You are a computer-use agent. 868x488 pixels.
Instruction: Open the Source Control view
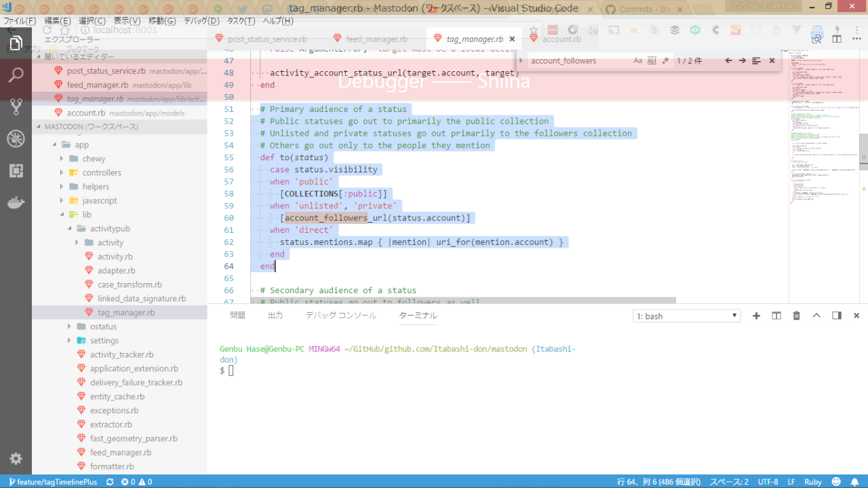[x=16, y=107]
